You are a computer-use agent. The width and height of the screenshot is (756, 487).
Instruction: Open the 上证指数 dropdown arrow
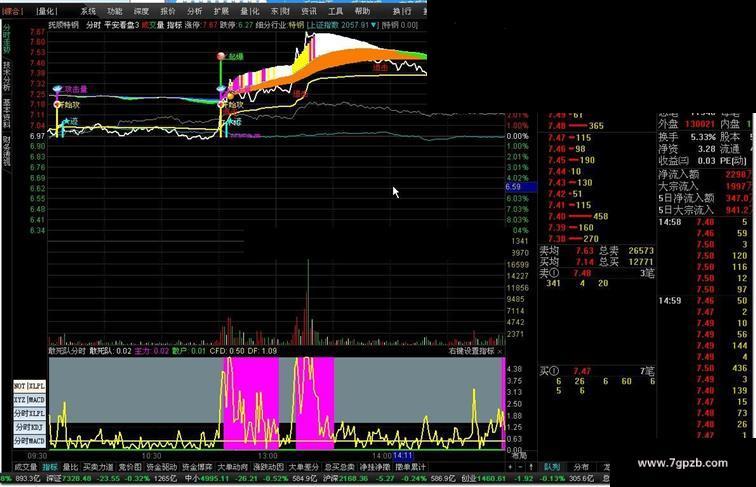pyautogui.click(x=374, y=25)
